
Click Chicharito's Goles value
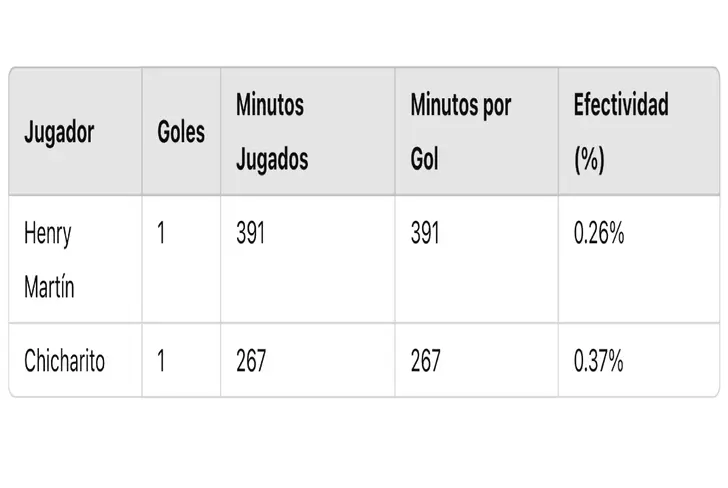coord(163,361)
